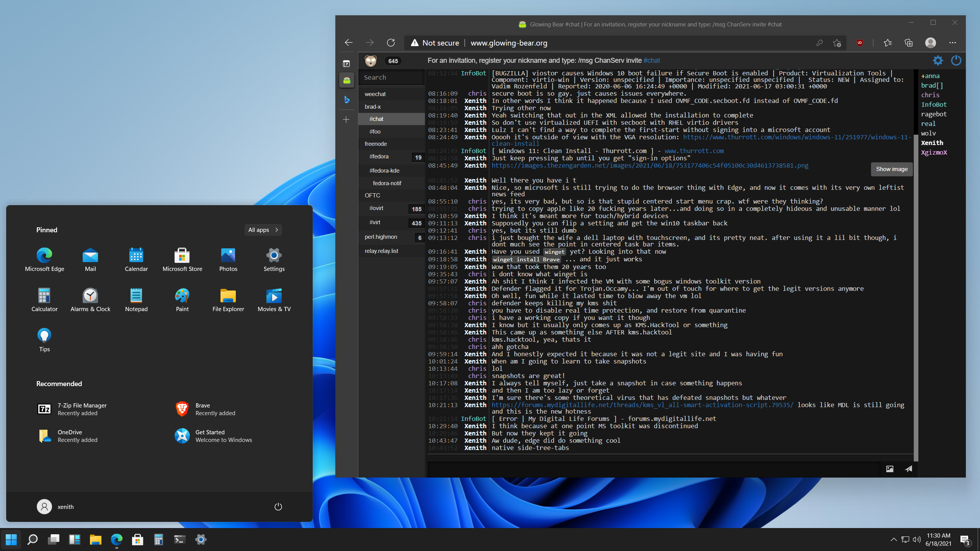Open Alarms & Clock app
Image resolution: width=980 pixels, height=551 pixels.
90,300
